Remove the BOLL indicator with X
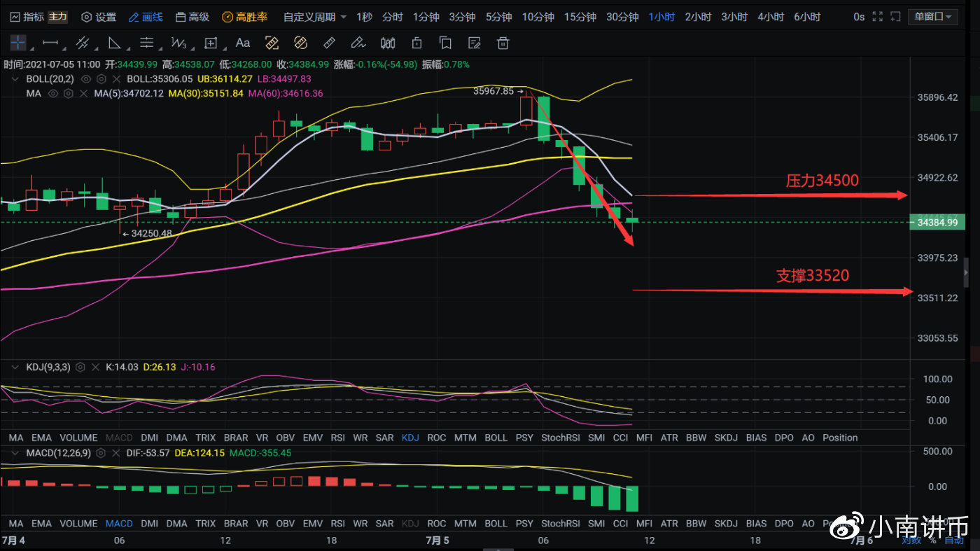This screenshot has height=551, width=980. [x=117, y=79]
